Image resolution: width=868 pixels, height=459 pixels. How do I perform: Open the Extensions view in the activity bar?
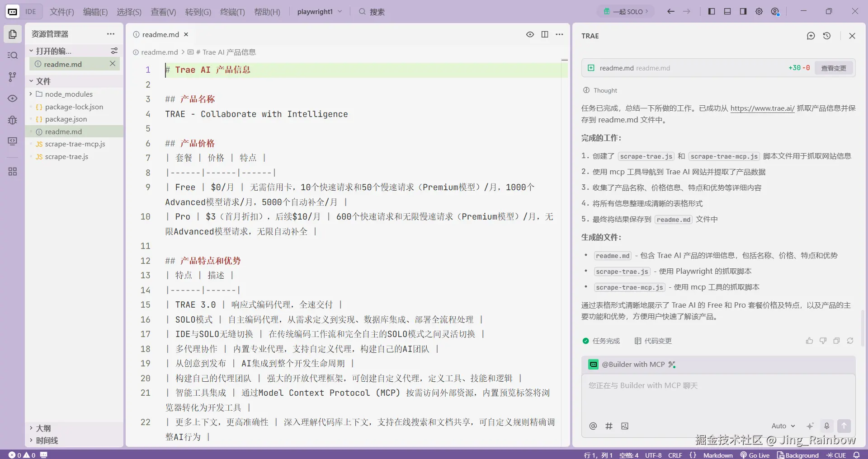[12, 171]
